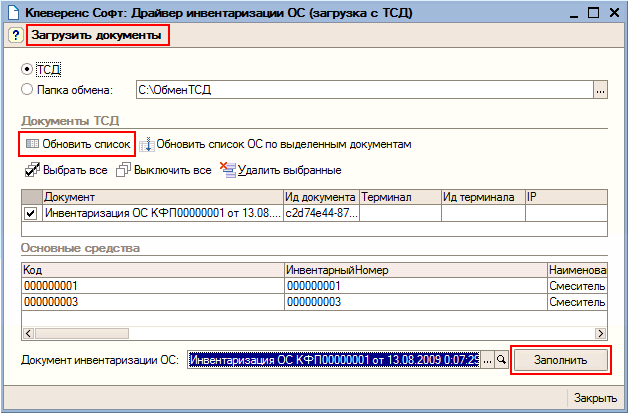The image size is (628, 413).
Task: Click the Наименование column header
Action: (x=577, y=270)
